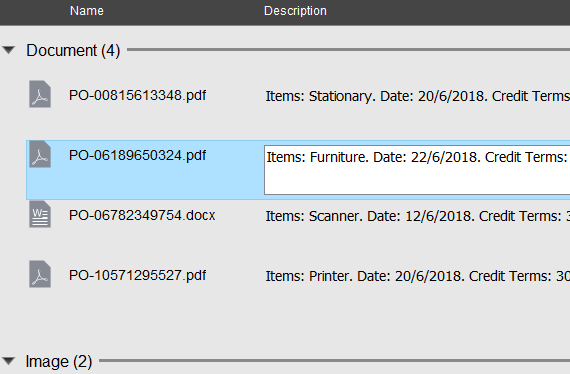Click the PDF icon for PO-00815613348.pdf
Image resolution: width=570 pixels, height=374 pixels.
click(x=40, y=94)
